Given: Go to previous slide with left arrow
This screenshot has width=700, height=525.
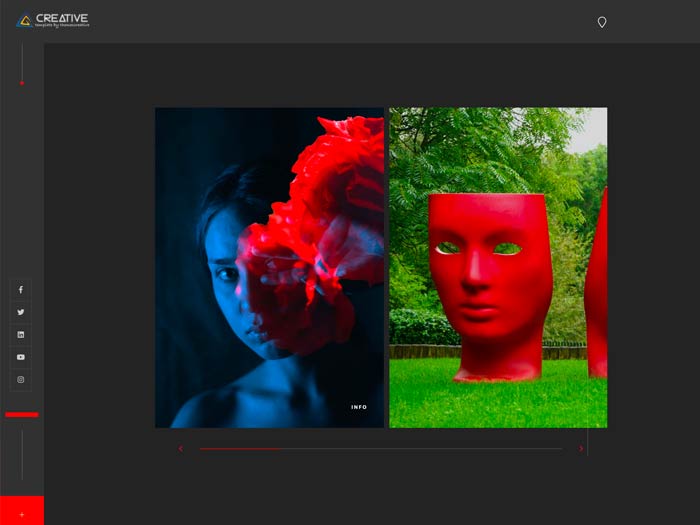Looking at the screenshot, I should (x=181, y=449).
